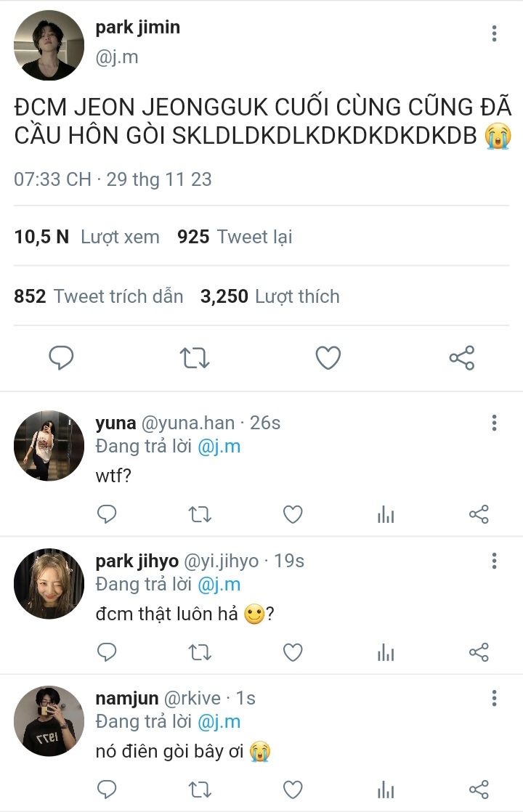Open more options on yuna's reply
The height and width of the screenshot is (812, 523).
(494, 423)
